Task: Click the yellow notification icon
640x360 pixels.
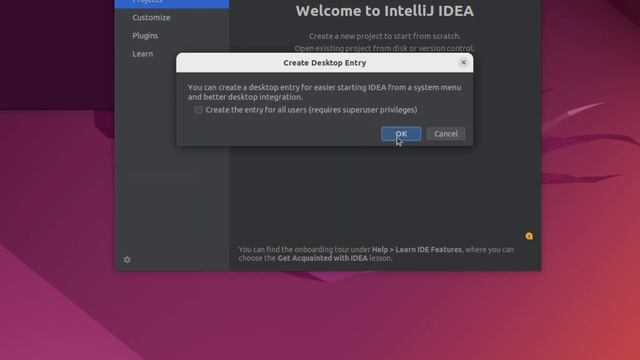Action: pyautogui.click(x=529, y=236)
